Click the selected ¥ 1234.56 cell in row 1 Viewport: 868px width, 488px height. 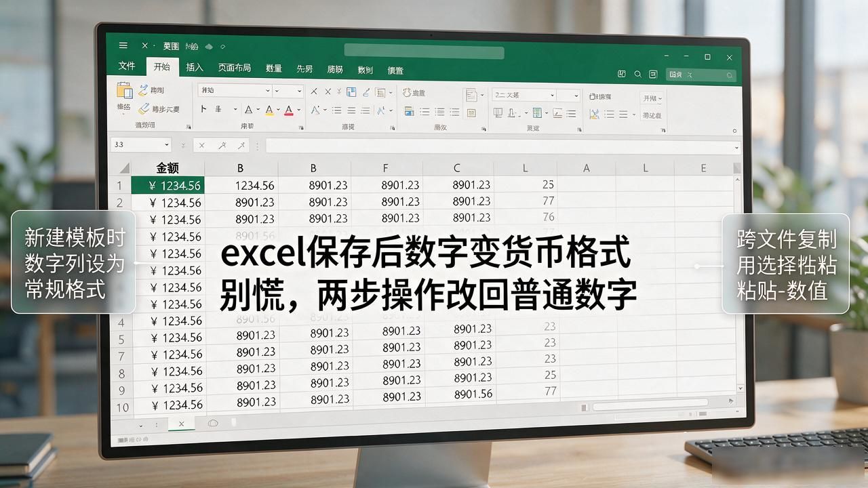click(x=167, y=185)
